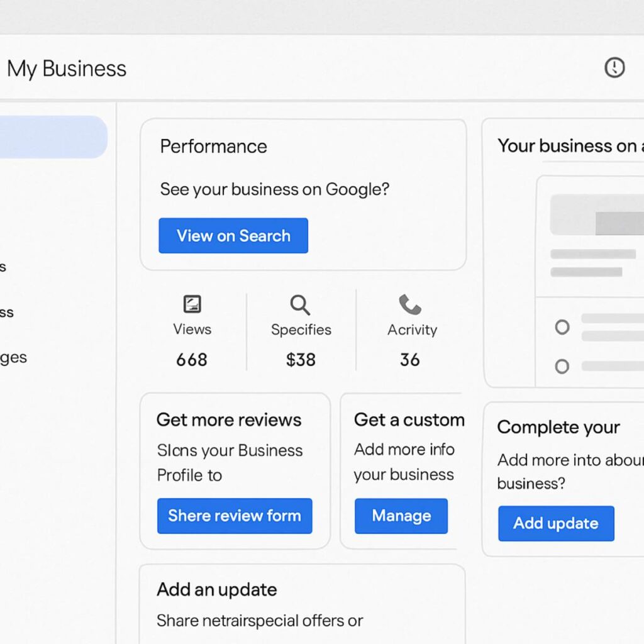The height and width of the screenshot is (644, 644).
Task: Click the Add update button
Action: [556, 523]
